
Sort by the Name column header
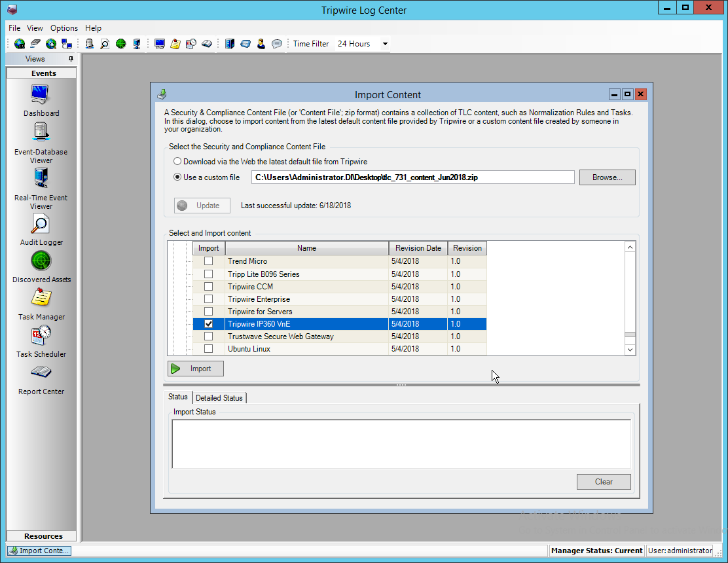click(x=307, y=248)
